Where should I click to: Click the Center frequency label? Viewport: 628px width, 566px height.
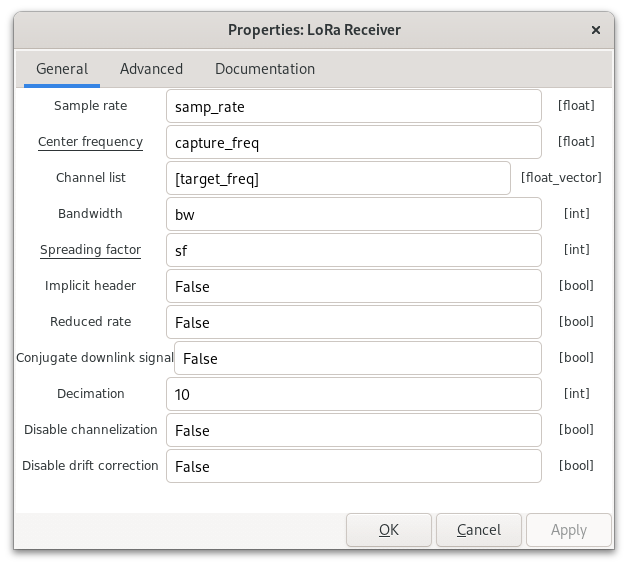[x=91, y=142]
